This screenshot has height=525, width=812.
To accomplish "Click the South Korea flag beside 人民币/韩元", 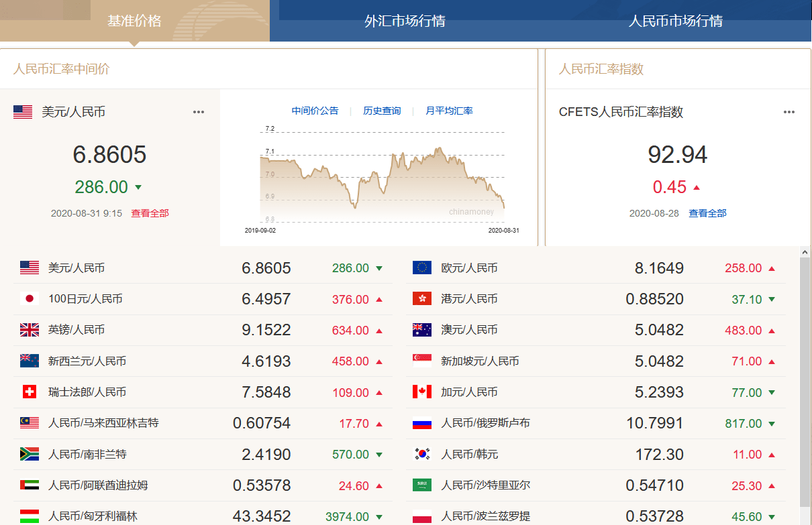I will click(x=421, y=454).
